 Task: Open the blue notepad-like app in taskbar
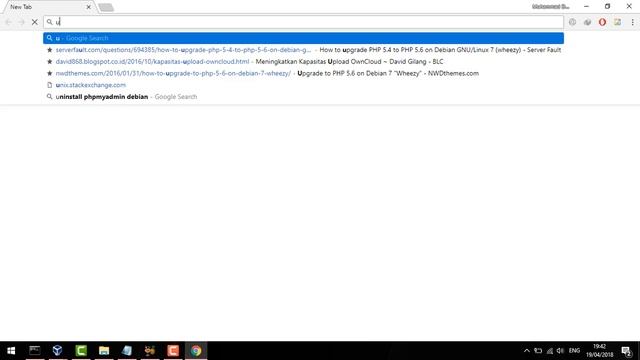point(127,351)
